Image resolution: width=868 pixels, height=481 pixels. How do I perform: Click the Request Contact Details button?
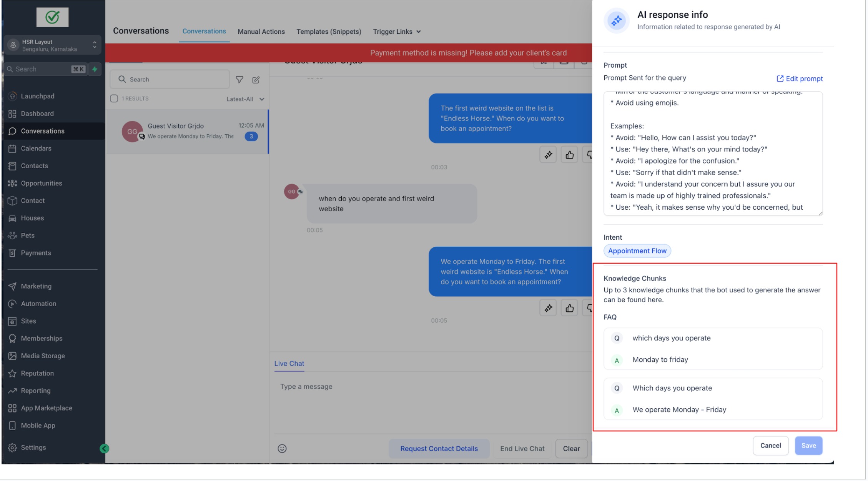coord(439,449)
